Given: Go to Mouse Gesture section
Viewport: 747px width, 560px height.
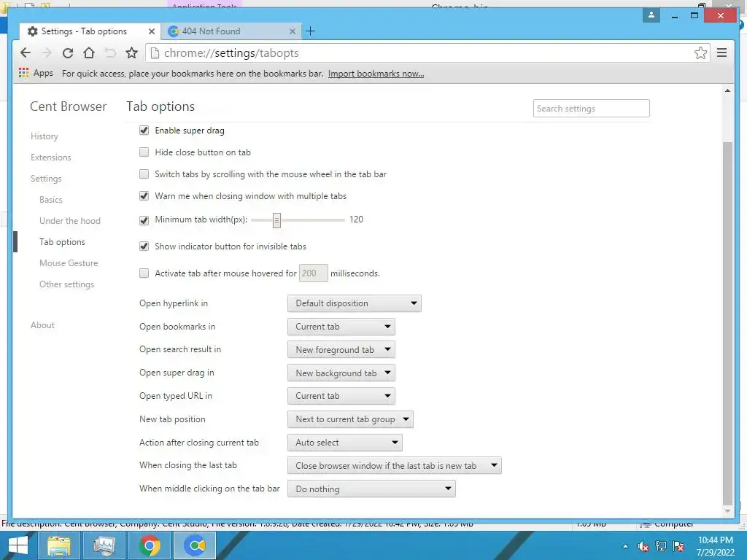Looking at the screenshot, I should (x=69, y=262).
